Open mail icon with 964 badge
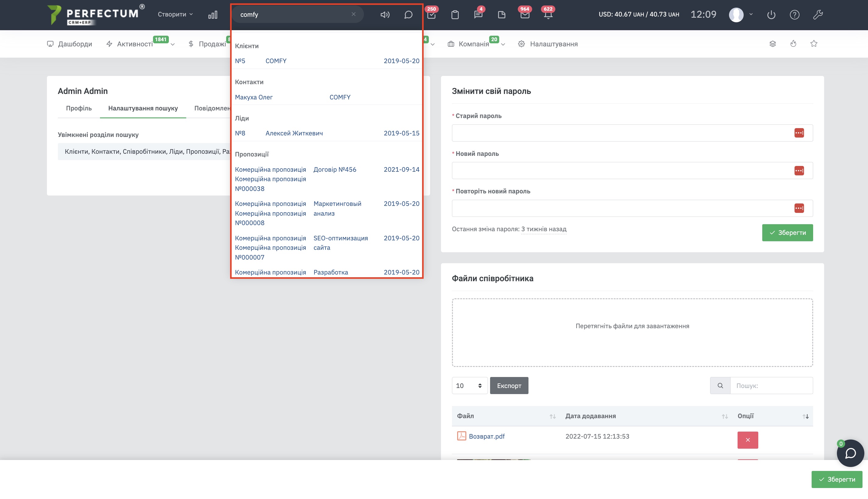 pos(525,15)
